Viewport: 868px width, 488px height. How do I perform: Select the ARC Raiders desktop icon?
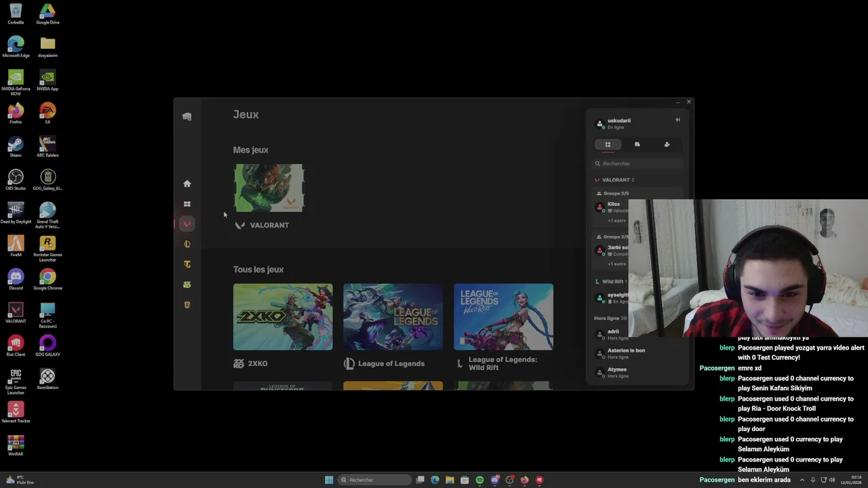tap(47, 147)
